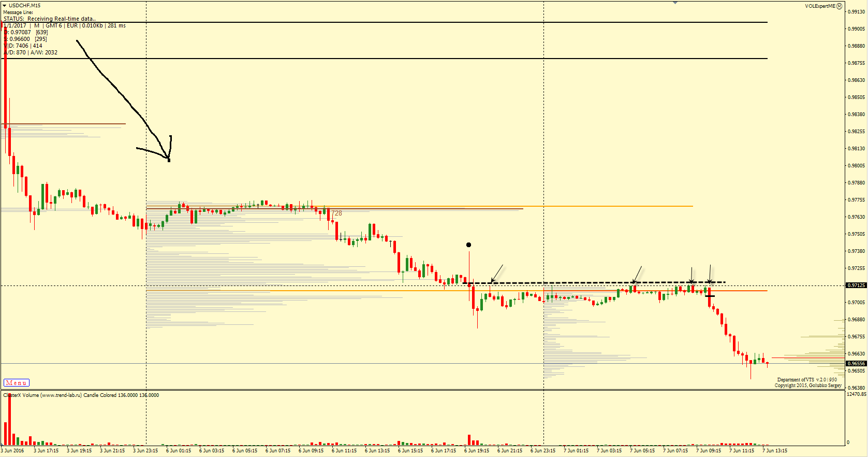Viewport: 868px width, 457px height.
Task: Click the 1/1/2017 | M | GMT 6 info line
Action: [65, 25]
